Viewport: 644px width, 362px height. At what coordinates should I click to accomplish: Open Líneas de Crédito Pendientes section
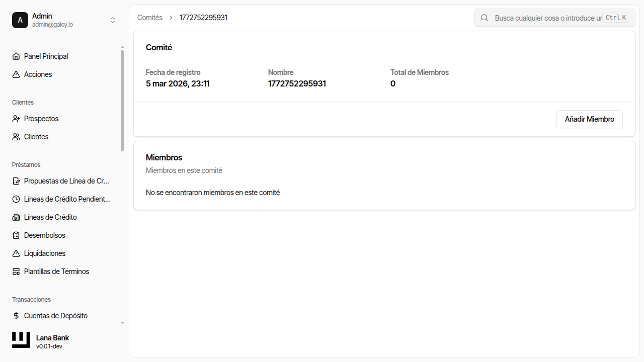67,199
